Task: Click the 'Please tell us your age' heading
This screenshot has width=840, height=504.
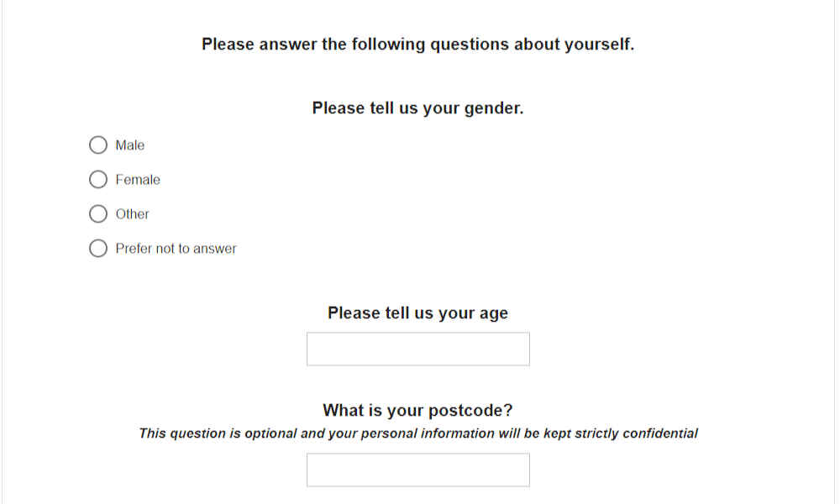Action: pyautogui.click(x=417, y=312)
